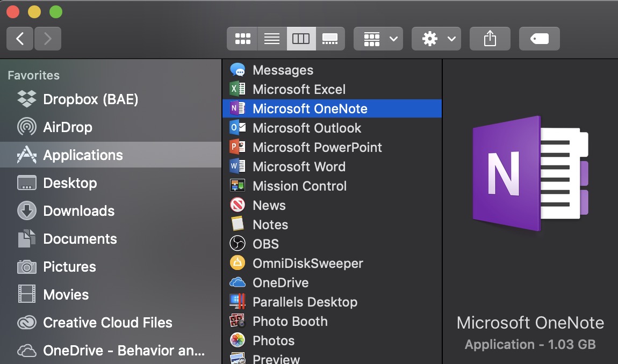618x364 pixels.
Task: Click the Movies filmstrip icon
Action: click(x=27, y=294)
